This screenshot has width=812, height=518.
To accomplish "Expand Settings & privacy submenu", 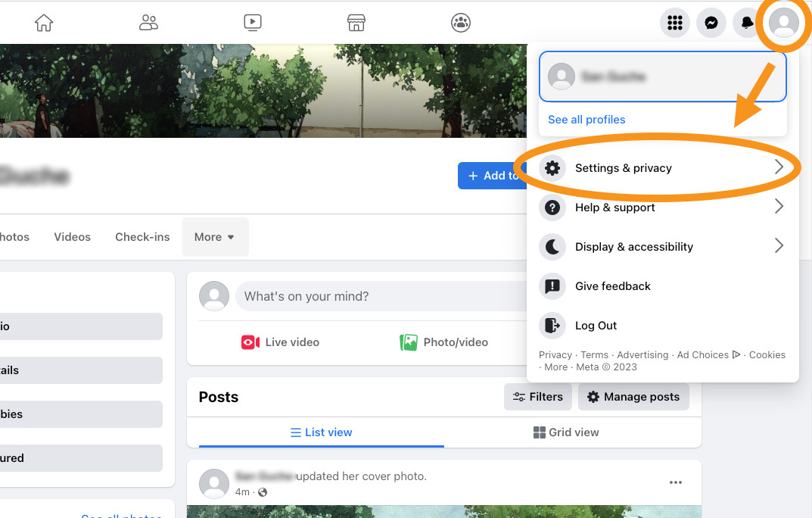I will (x=658, y=168).
